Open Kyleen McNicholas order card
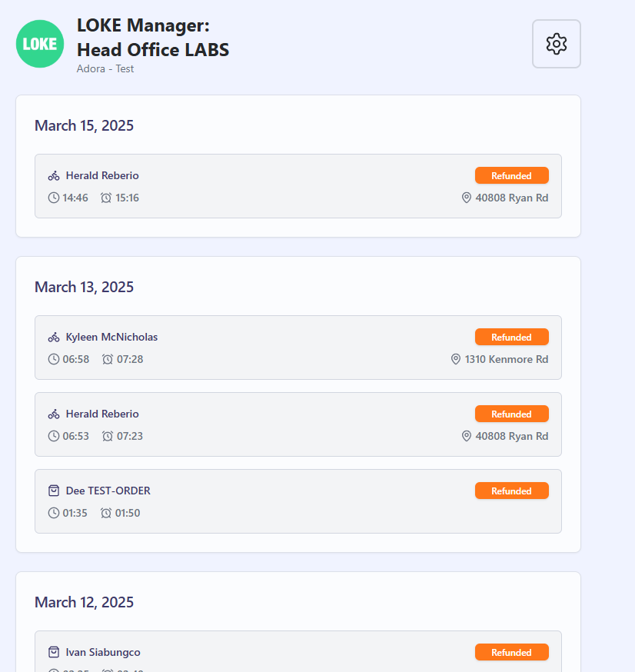The height and width of the screenshot is (672, 635). tap(298, 348)
